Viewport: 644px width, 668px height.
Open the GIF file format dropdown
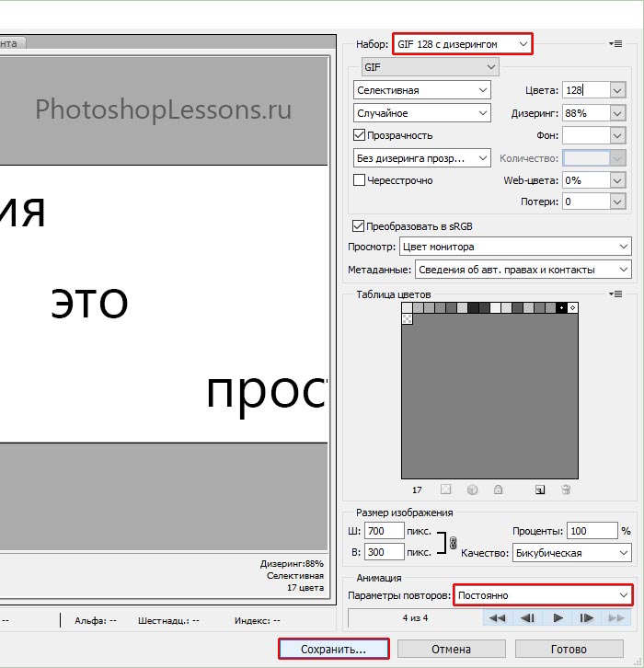(x=431, y=67)
